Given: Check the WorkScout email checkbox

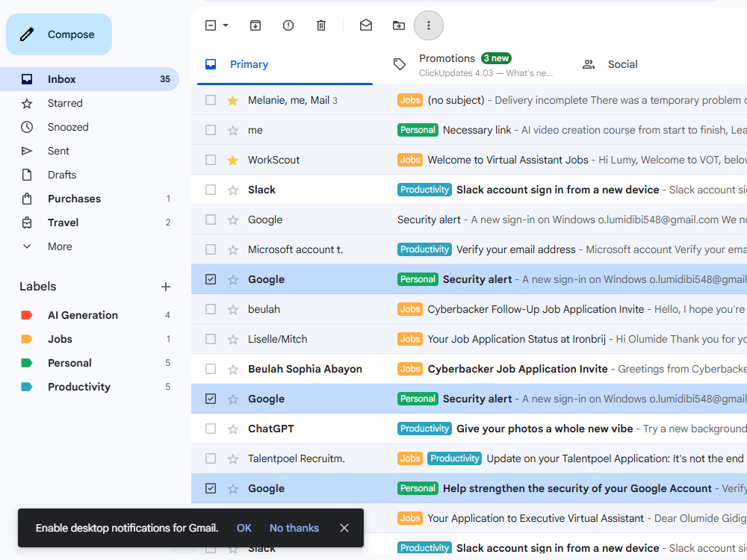Looking at the screenshot, I should pyautogui.click(x=211, y=160).
